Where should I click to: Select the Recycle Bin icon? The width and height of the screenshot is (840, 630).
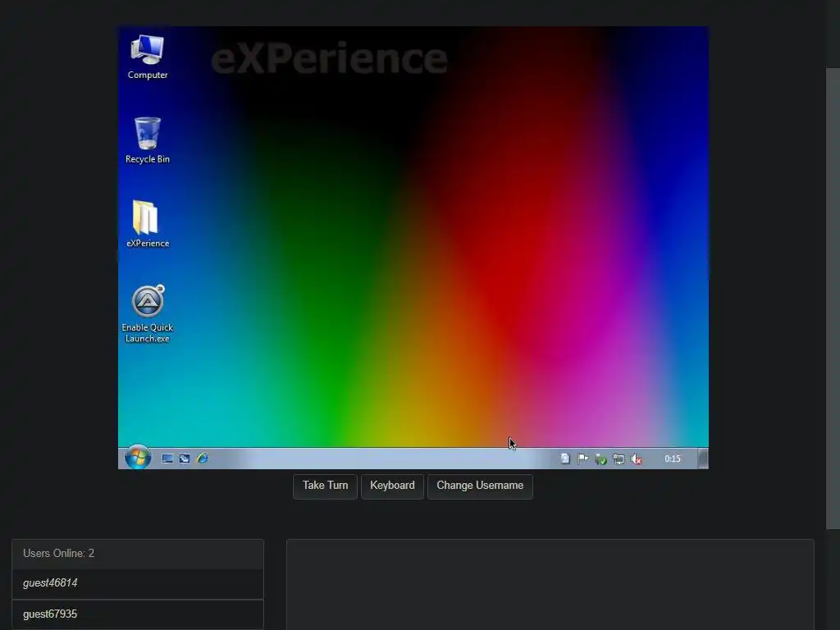148,140
